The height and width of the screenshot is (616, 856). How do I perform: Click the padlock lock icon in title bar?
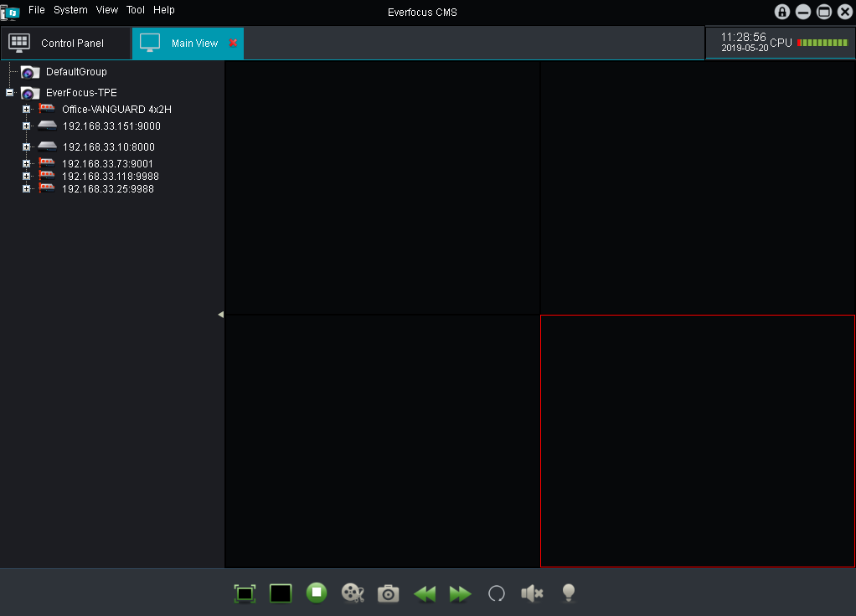(782, 12)
